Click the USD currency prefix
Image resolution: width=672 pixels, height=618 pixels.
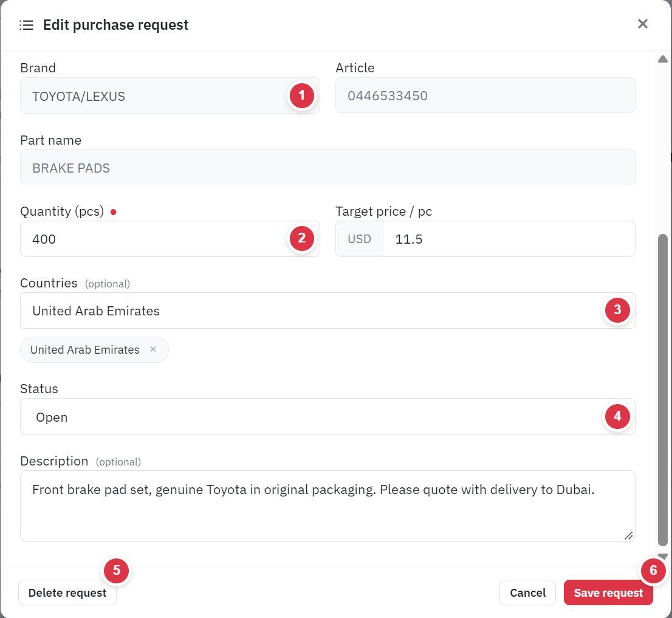[x=359, y=239]
